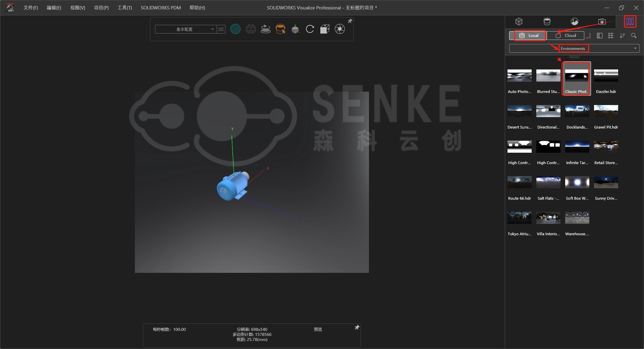Image resolution: width=644 pixels, height=349 pixels.
Task: Click the 预览 preview label in HUD
Action: 318,330
